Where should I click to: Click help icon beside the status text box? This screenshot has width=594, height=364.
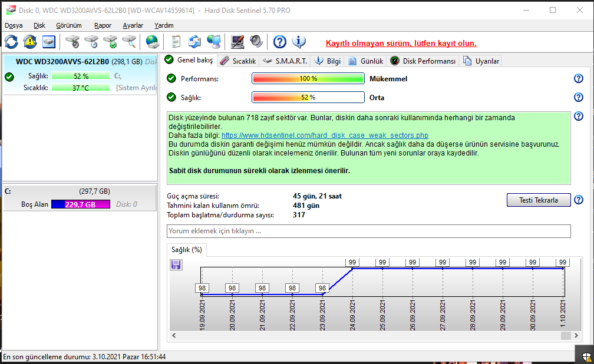point(579,116)
